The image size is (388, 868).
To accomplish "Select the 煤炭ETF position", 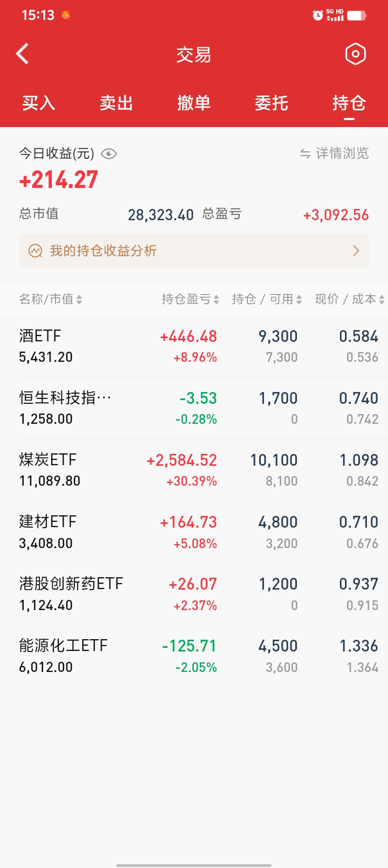I will point(194,470).
